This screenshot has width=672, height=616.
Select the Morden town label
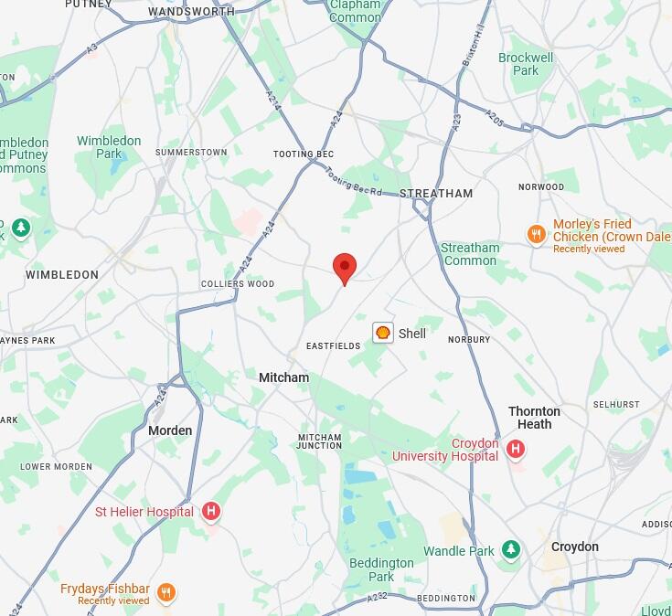[x=170, y=430]
